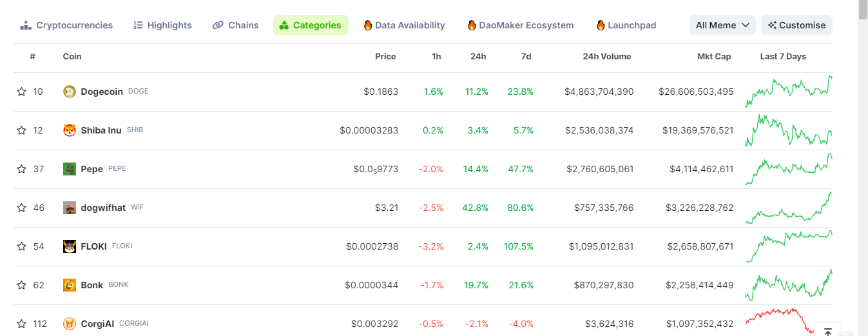Open the Pepe coin link

tap(92, 169)
